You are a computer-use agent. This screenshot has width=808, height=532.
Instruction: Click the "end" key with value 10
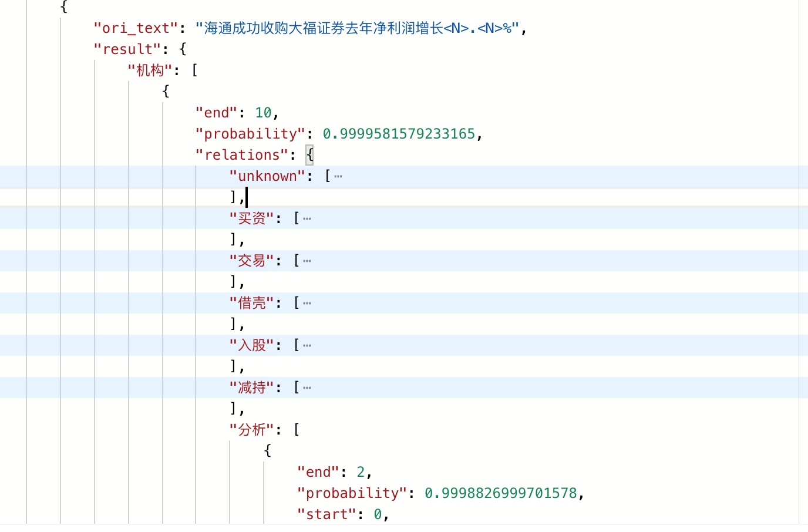216,113
